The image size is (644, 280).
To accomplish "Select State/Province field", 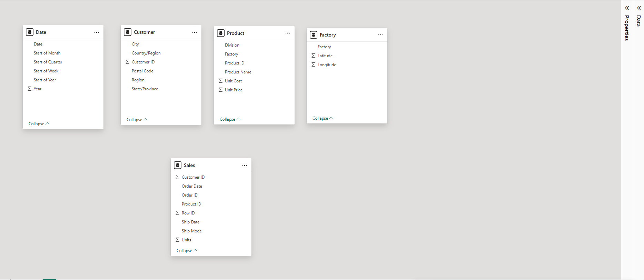I will click(x=161, y=89).
